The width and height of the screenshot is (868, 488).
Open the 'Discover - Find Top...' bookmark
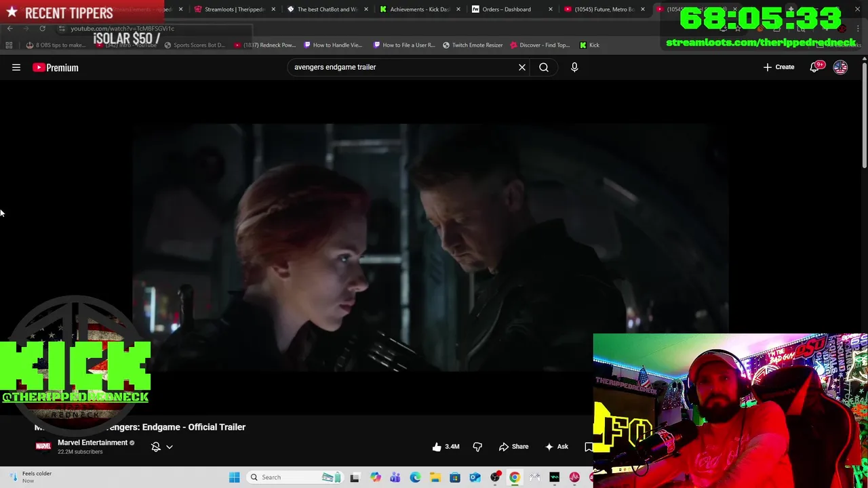540,45
